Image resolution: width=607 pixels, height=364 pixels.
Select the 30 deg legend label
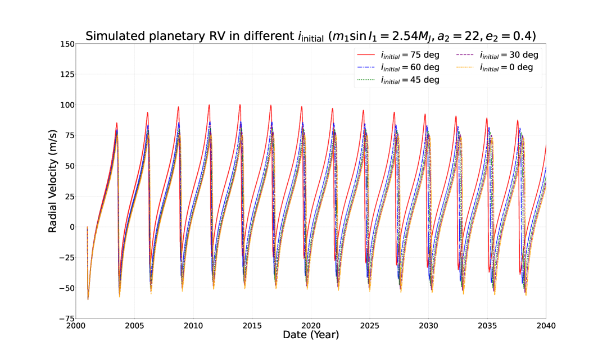click(x=509, y=55)
